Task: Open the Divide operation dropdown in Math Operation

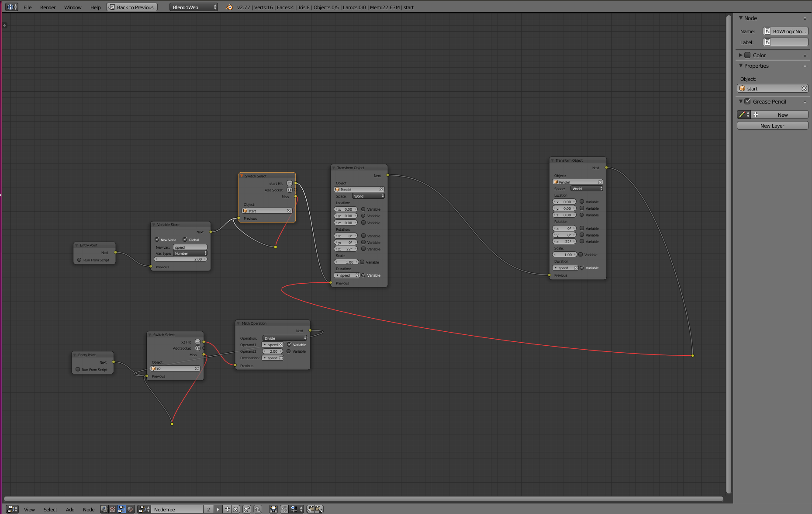Action: click(x=284, y=338)
